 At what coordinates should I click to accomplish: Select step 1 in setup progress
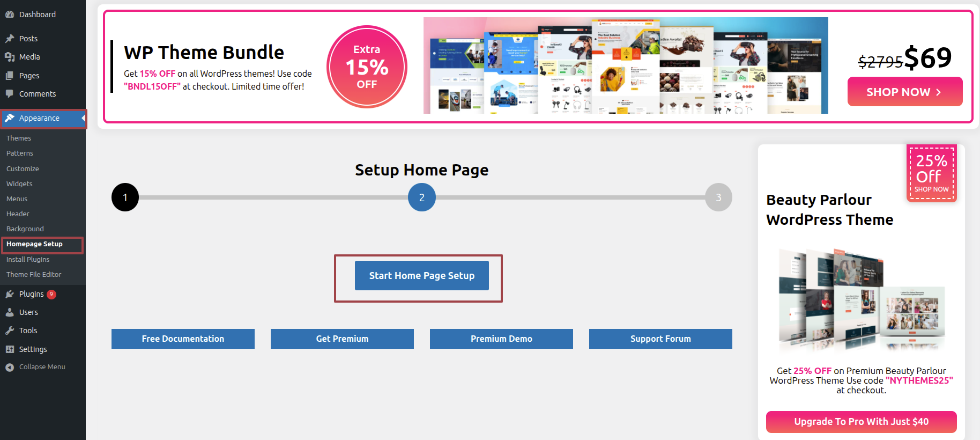pos(125,197)
